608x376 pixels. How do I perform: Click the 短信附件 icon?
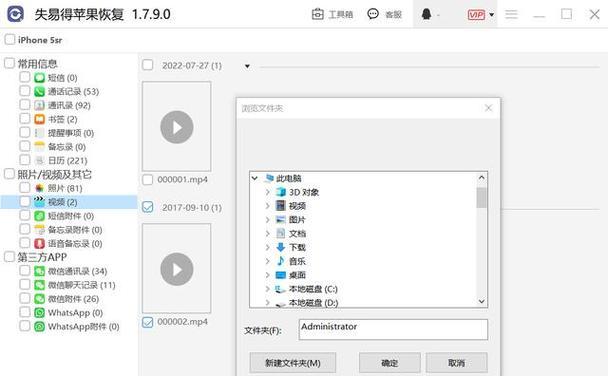pyautogui.click(x=40, y=216)
